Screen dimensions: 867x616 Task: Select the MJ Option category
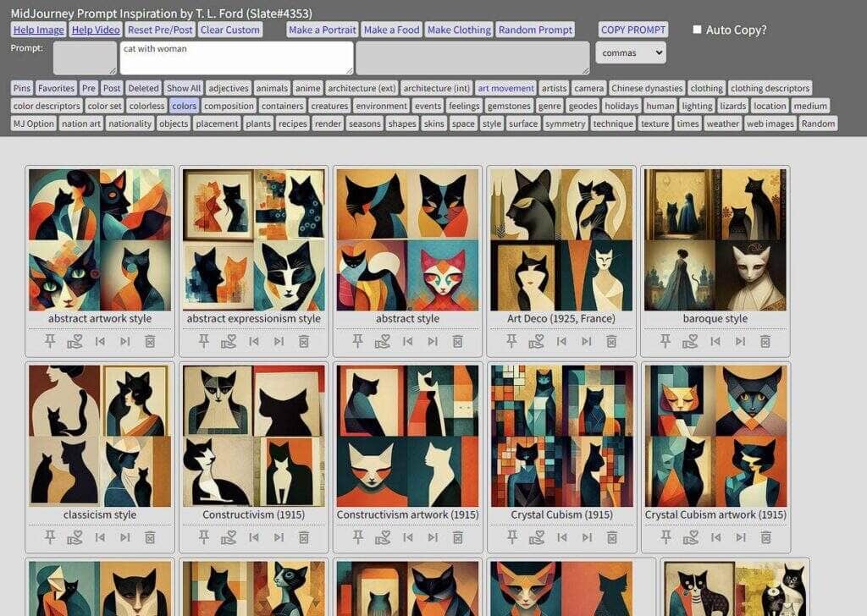[34, 124]
